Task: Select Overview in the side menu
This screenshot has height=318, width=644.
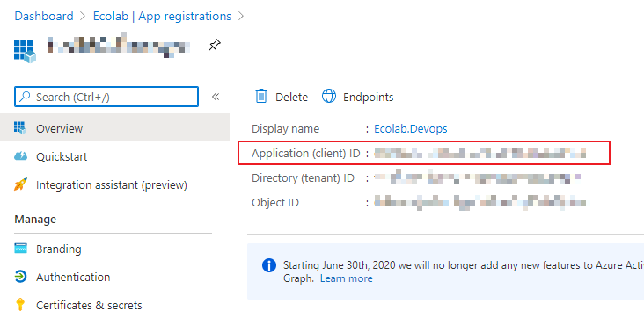Action: click(114, 128)
